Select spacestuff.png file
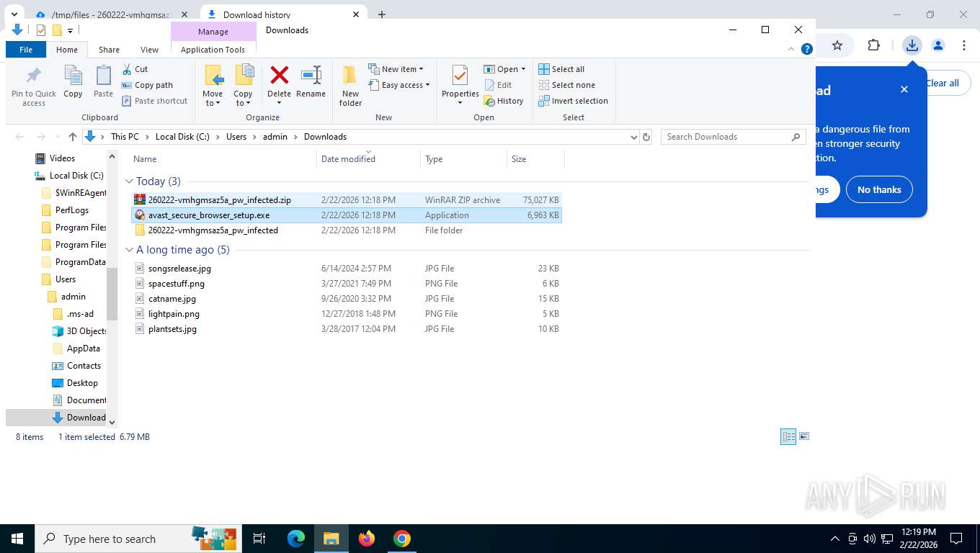 [x=346, y=284]
